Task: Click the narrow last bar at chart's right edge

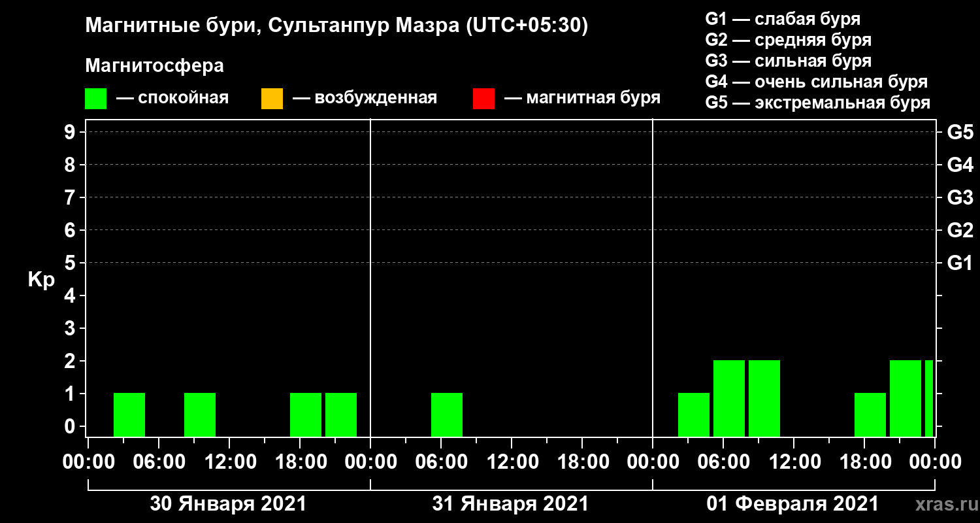Action: click(929, 398)
